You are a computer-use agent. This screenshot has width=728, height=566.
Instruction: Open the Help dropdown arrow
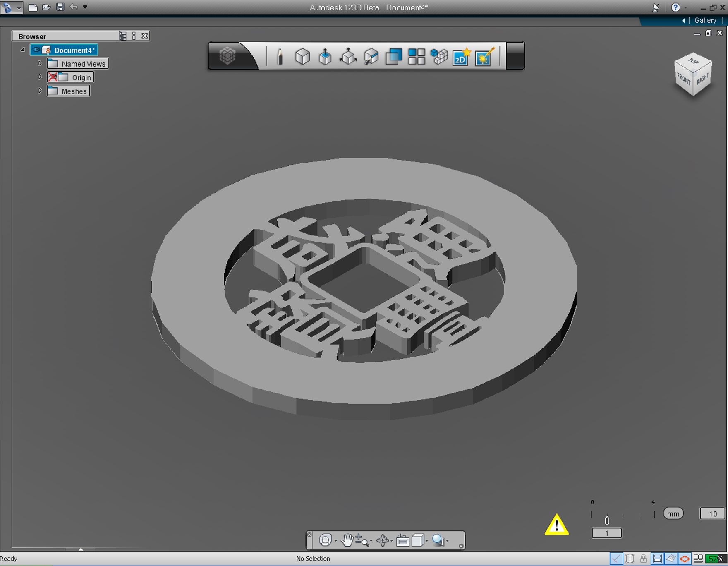click(685, 8)
